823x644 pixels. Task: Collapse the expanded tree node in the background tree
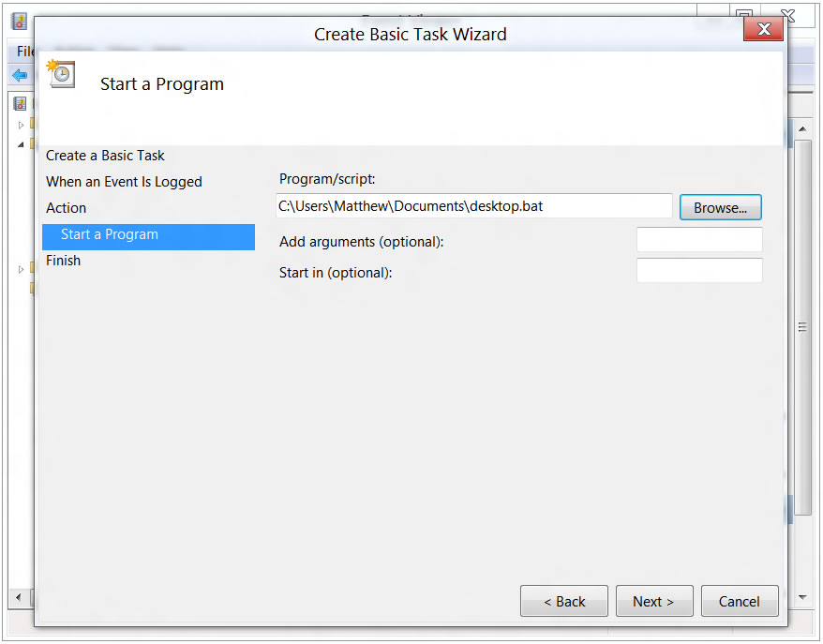[21, 144]
